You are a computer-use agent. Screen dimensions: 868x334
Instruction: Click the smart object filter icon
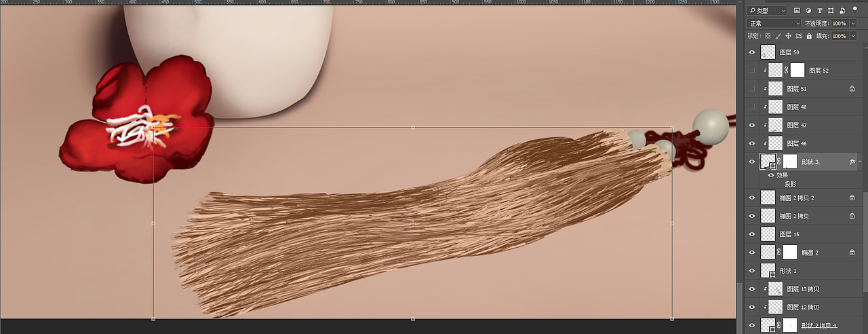coord(842,11)
